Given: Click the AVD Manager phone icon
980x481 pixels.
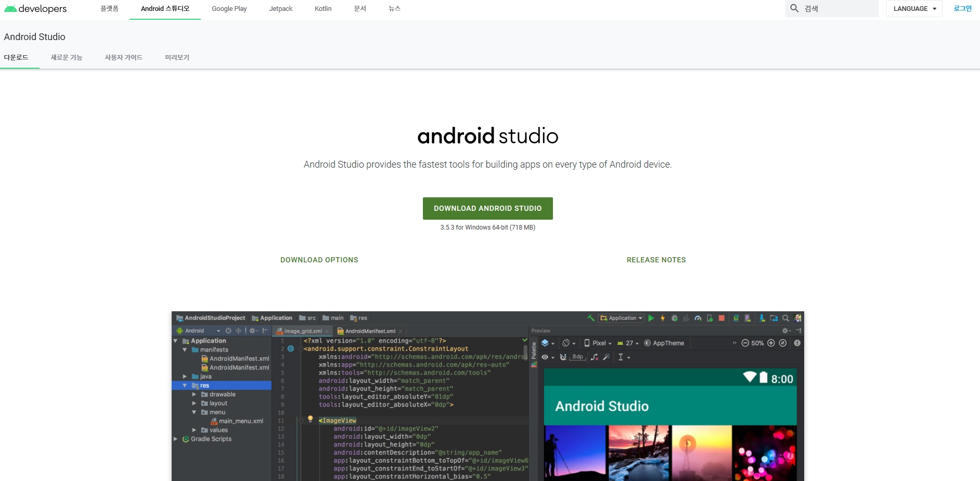Looking at the screenshot, I should point(747,318).
